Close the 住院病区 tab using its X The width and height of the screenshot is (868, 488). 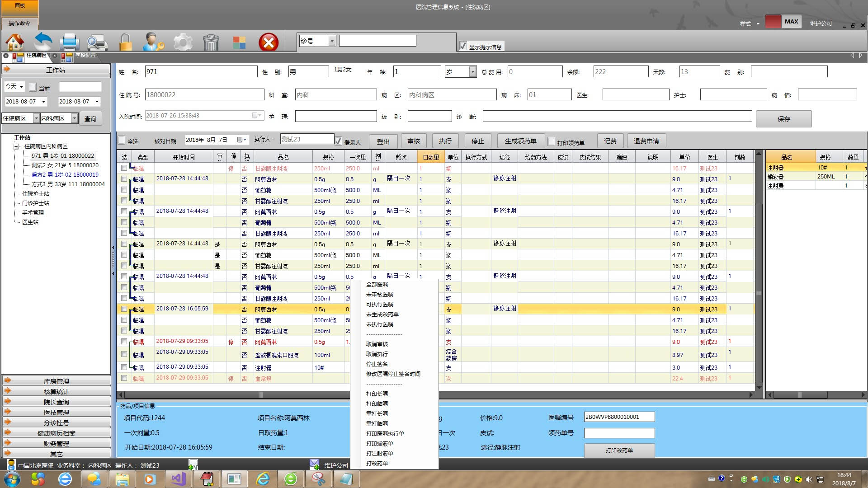coord(6,56)
